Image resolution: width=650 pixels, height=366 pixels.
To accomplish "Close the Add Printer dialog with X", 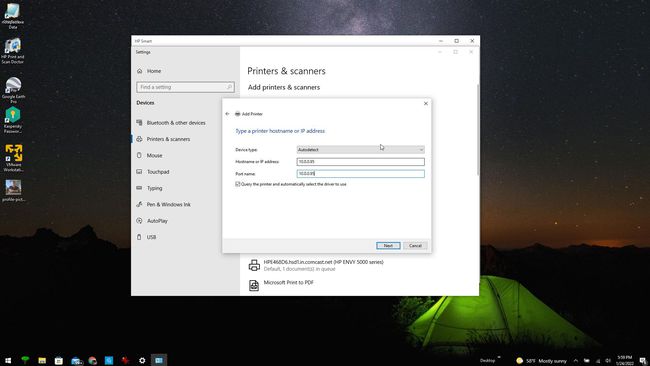I will tap(426, 104).
